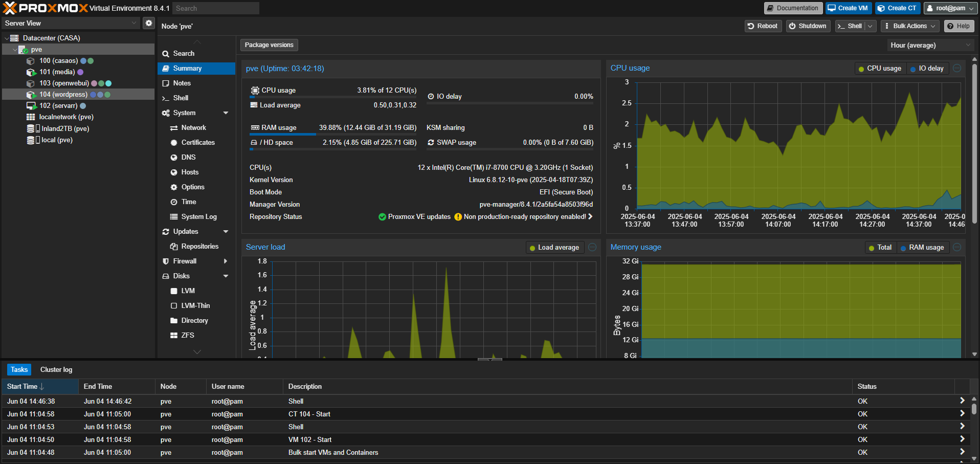Open the Notes menu item

coord(182,83)
